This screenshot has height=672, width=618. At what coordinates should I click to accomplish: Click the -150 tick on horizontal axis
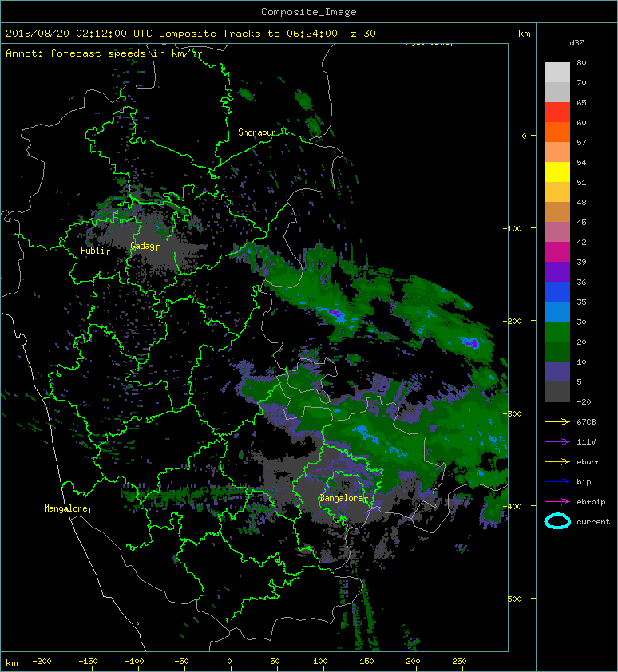88,662
